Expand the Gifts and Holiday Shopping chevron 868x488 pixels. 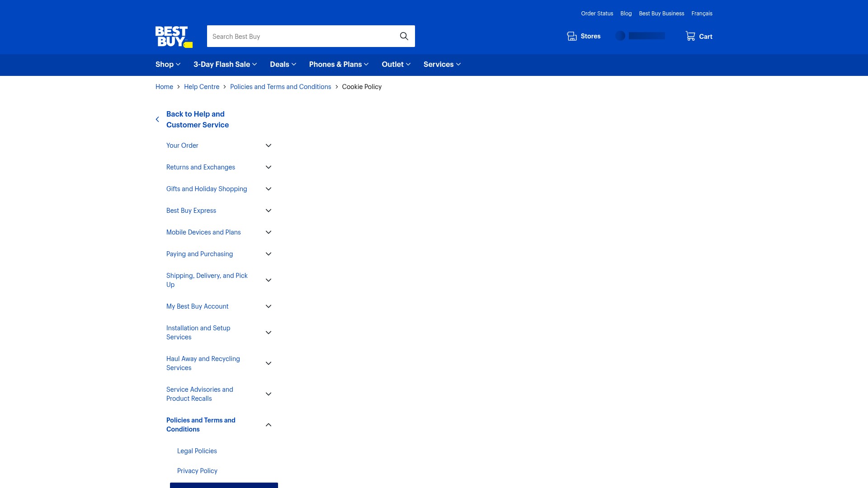click(269, 189)
